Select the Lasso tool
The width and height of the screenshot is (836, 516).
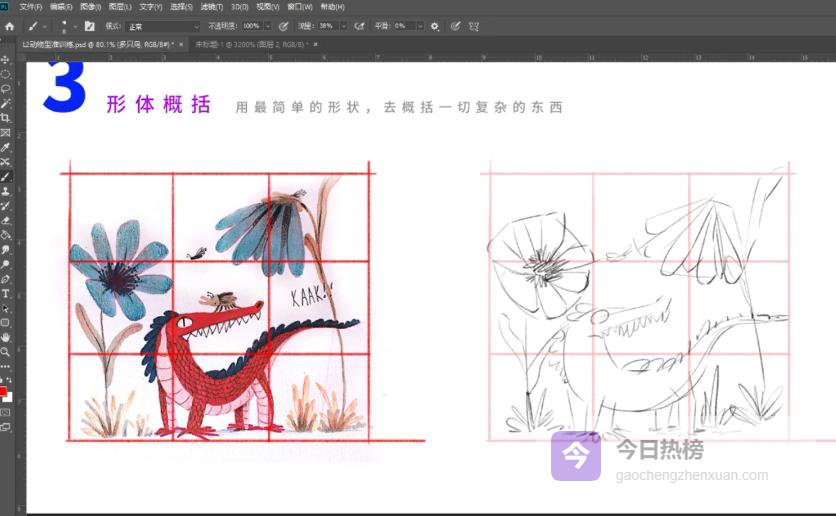click(6, 89)
